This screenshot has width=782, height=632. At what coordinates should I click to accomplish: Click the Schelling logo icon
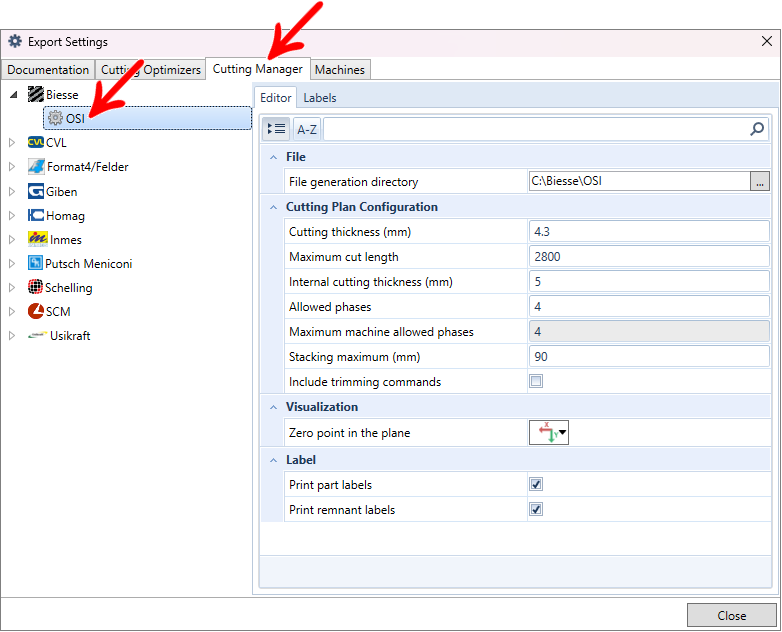(35, 287)
